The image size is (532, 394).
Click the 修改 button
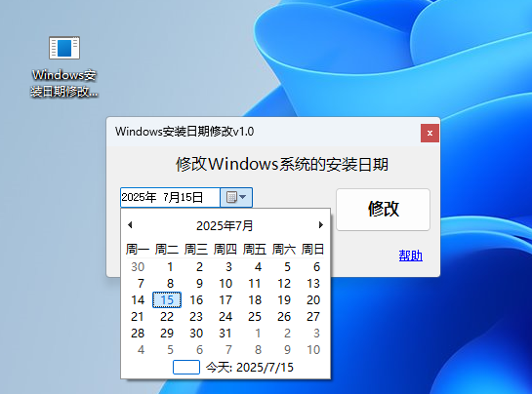click(383, 210)
